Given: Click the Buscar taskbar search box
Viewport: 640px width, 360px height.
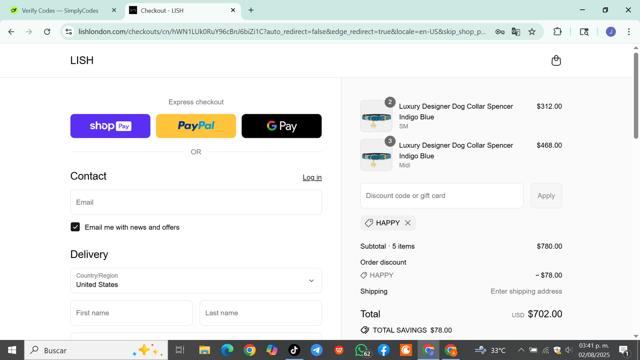Looking at the screenshot, I should [96, 350].
